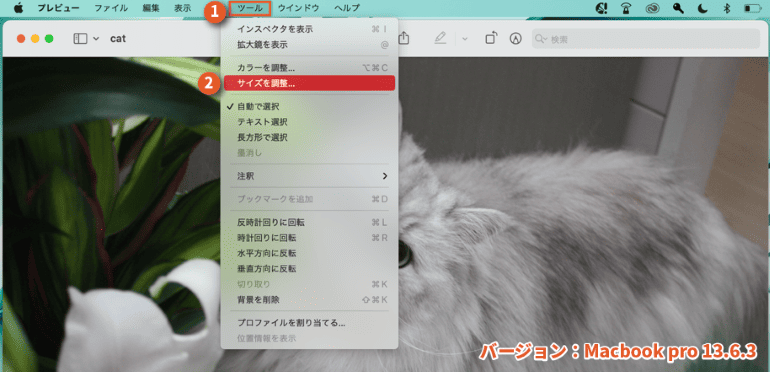Click the Creative Cloud menu bar icon
Viewport: 770px width, 372px height.
[x=652, y=8]
